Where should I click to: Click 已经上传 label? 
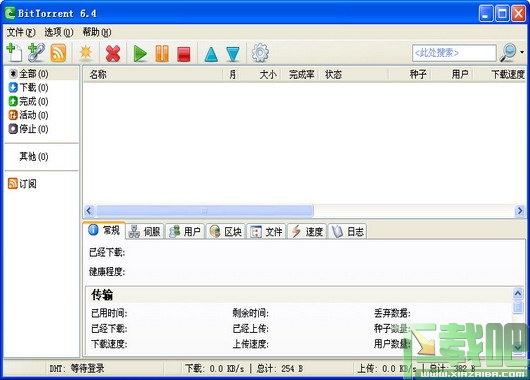(250, 328)
